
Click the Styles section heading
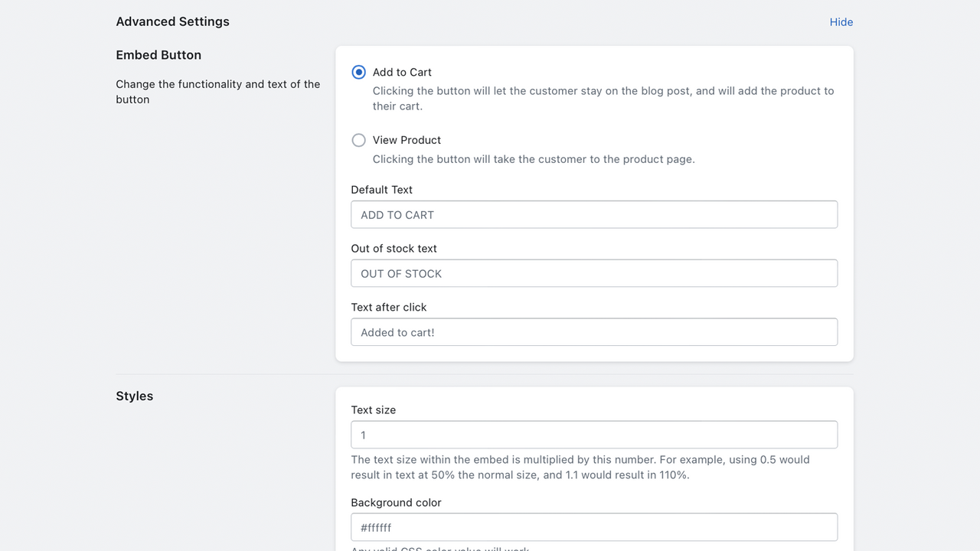coord(135,396)
